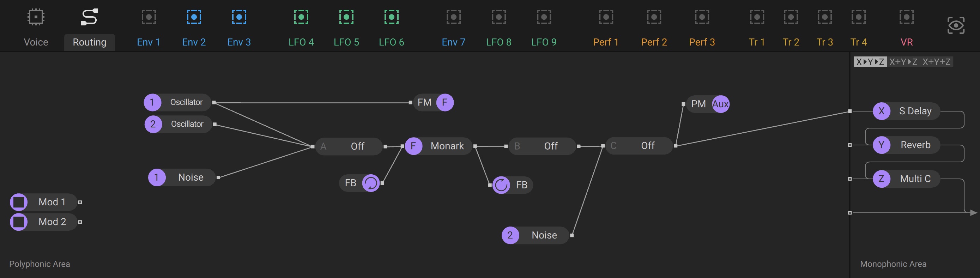Select the VR modulator icon
980x278 pixels.
[907, 17]
